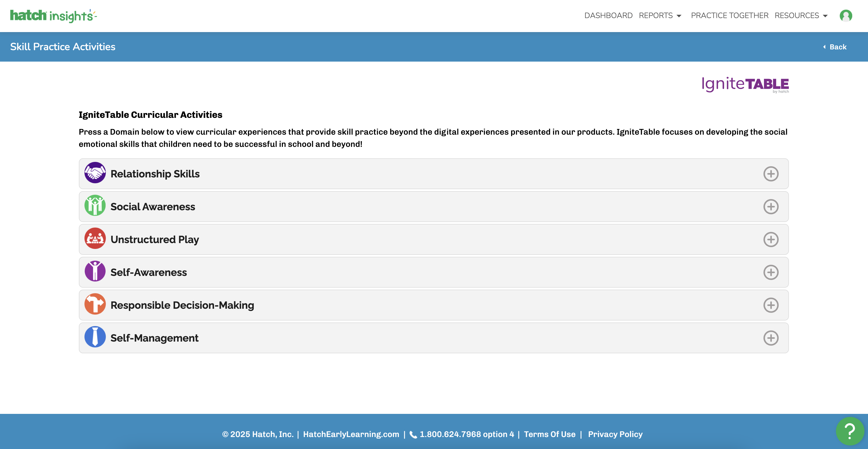
Task: Open the Resources dropdown menu
Action: click(x=801, y=16)
